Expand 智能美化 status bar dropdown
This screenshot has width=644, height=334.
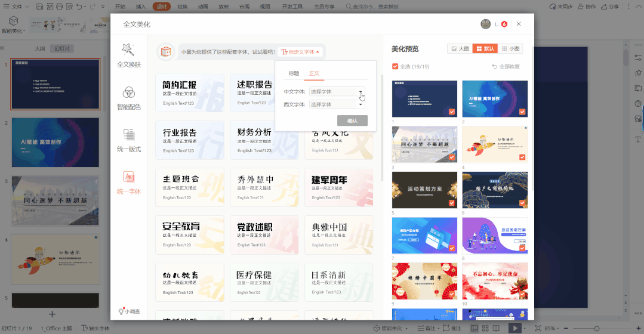[406, 329]
